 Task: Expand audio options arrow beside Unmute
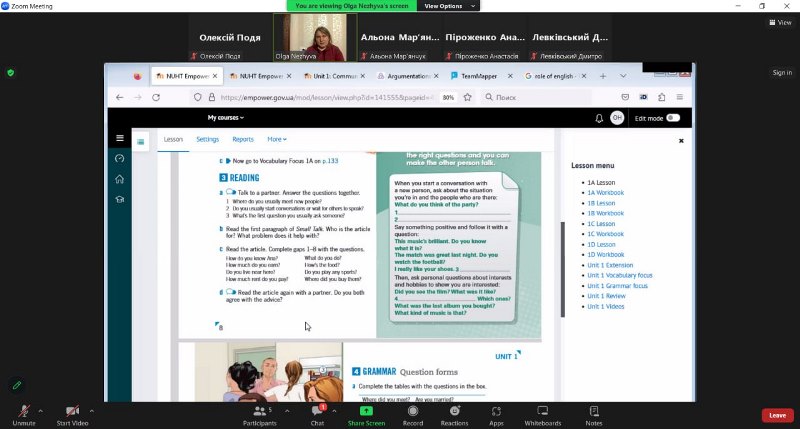pos(41,411)
